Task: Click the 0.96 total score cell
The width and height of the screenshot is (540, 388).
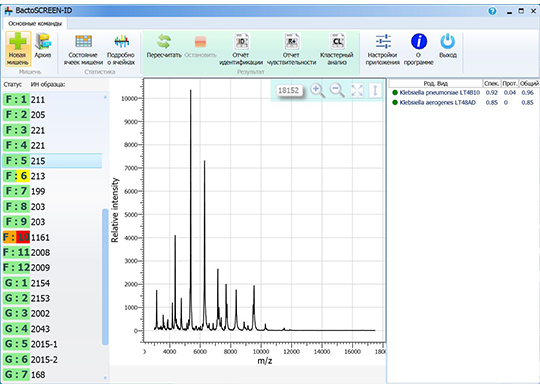Action: click(527, 93)
